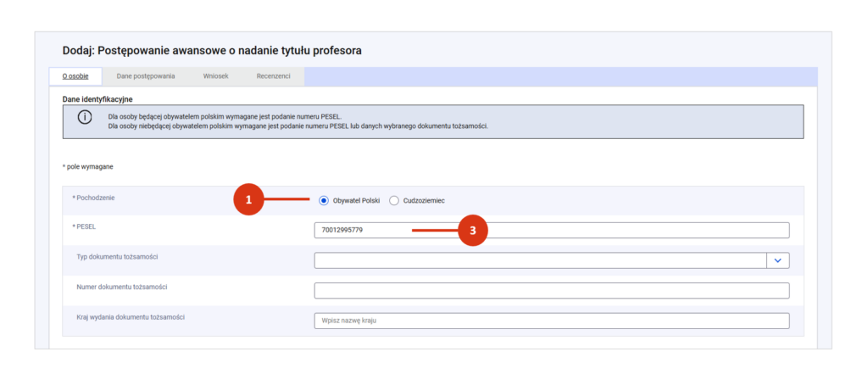
Task: Select the Obywatel Polski radio button
Action: click(324, 200)
